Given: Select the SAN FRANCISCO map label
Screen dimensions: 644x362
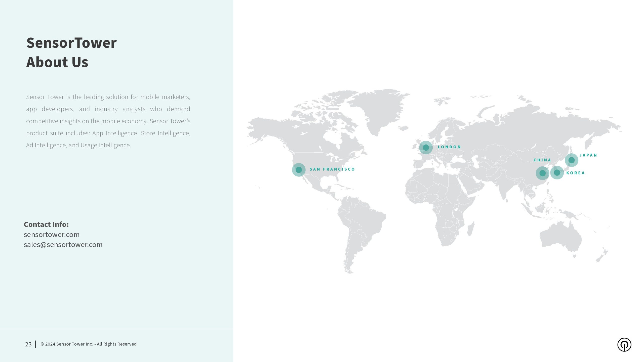Looking at the screenshot, I should (332, 169).
